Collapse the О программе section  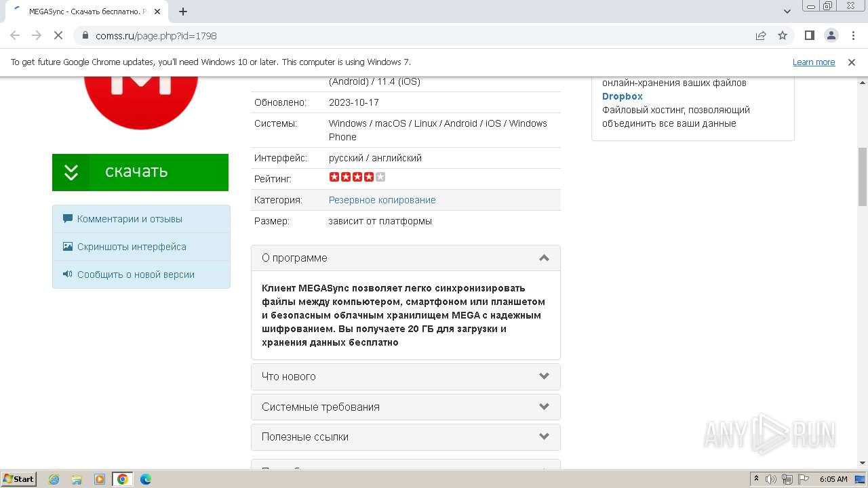406,258
